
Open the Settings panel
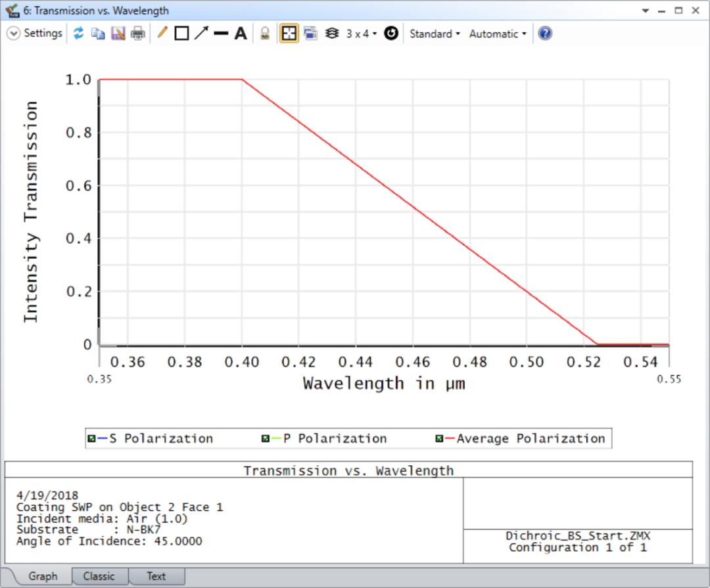34,32
